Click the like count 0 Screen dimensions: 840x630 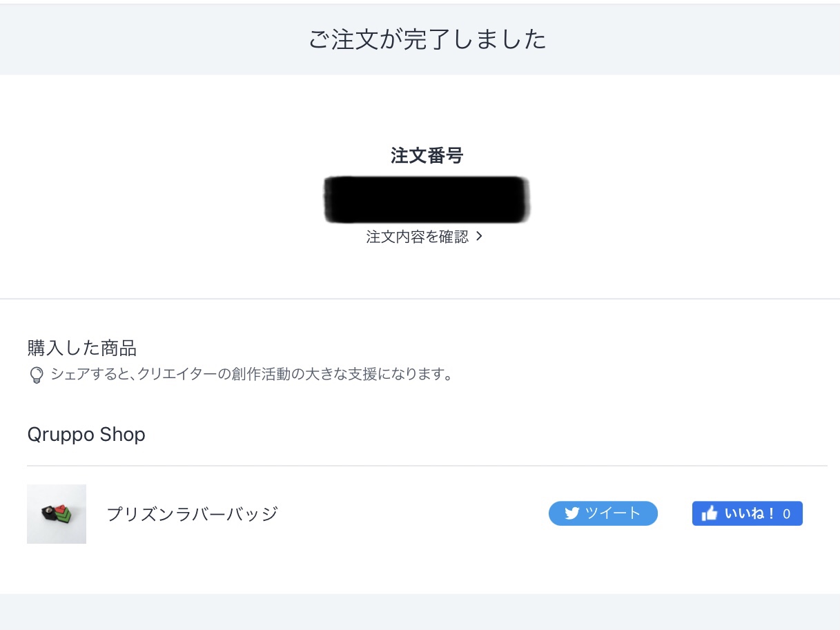[787, 514]
